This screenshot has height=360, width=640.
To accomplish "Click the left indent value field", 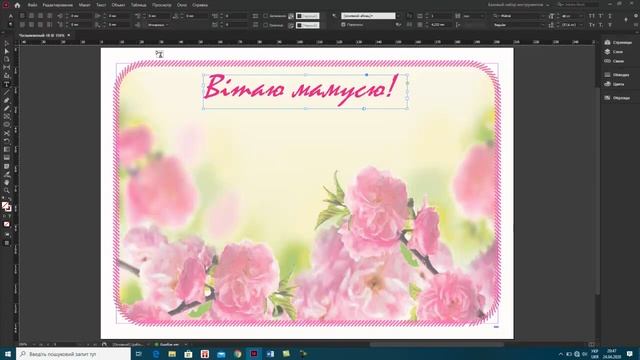I will click(x=79, y=16).
